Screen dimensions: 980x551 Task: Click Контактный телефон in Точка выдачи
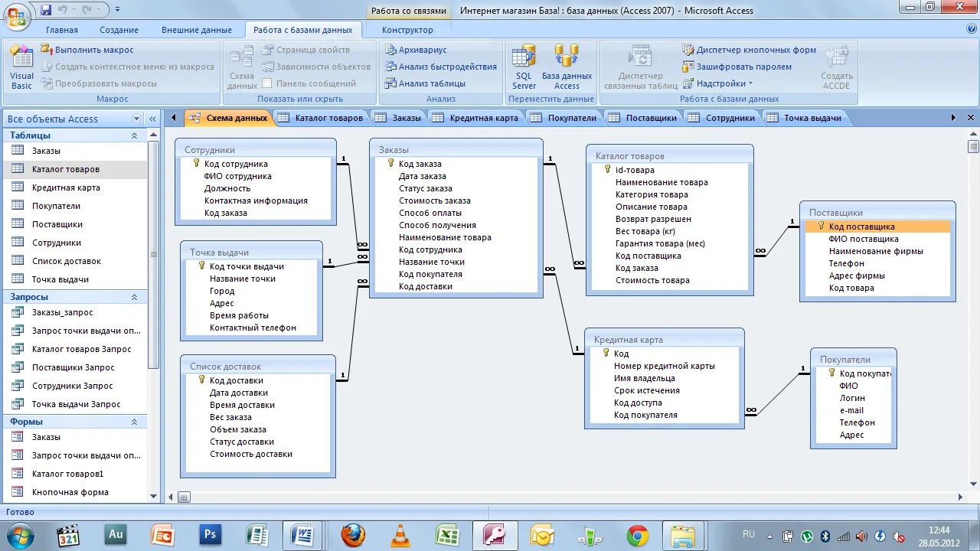[253, 328]
